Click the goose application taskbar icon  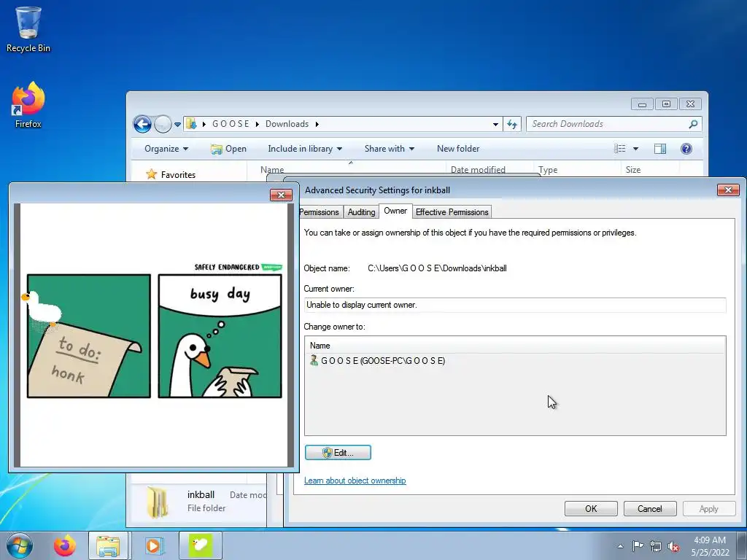200,545
